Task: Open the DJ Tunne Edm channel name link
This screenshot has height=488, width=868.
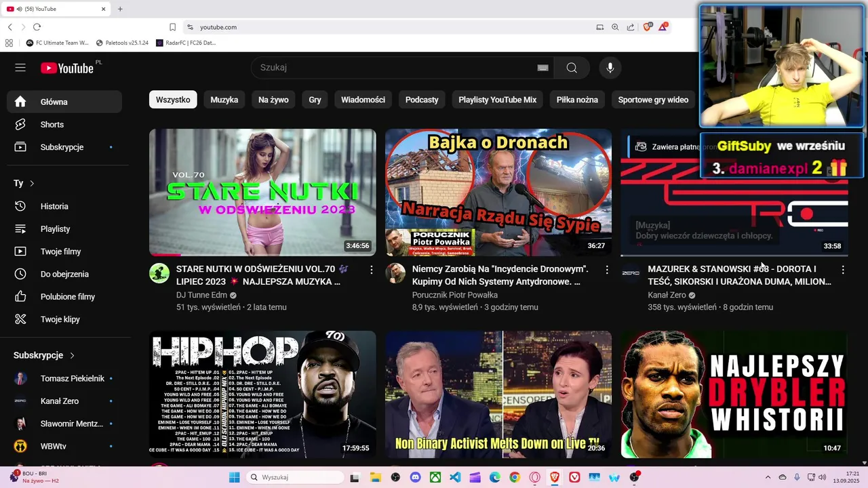Action: click(x=201, y=296)
